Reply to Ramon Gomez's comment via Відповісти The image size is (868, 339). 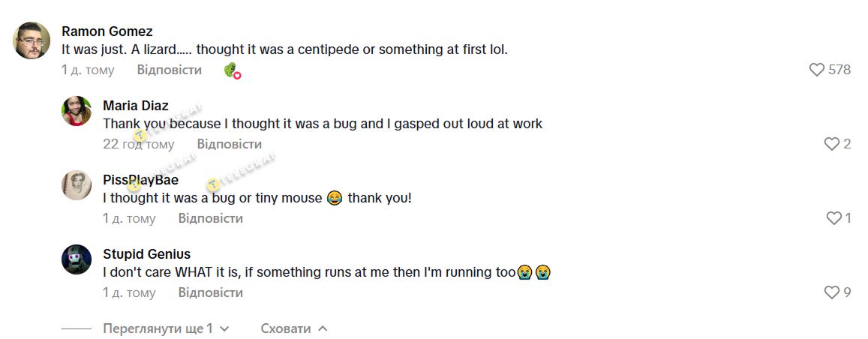[170, 70]
